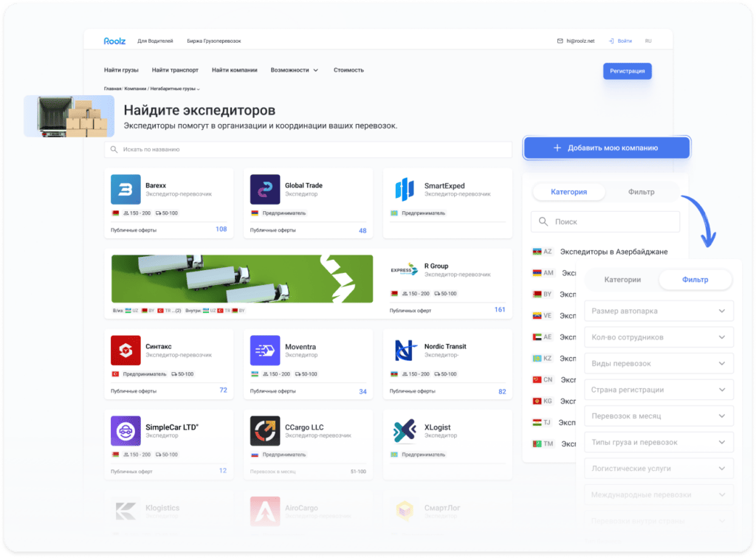This screenshot has height=558, width=756.
Task: Open the Размер автопарка filter dropdown
Action: click(658, 311)
